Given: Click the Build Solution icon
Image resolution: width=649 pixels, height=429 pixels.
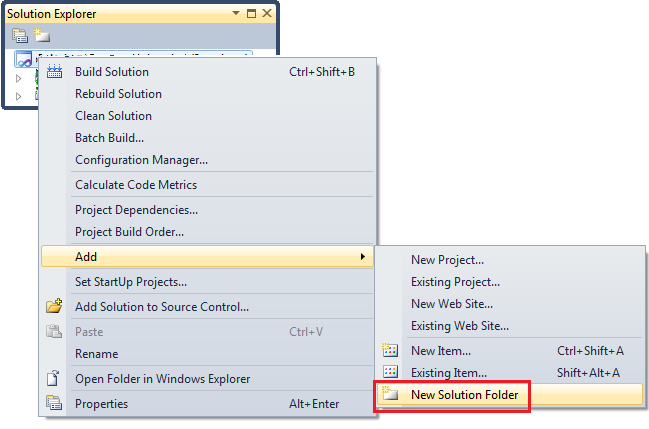Looking at the screenshot, I should (54, 72).
